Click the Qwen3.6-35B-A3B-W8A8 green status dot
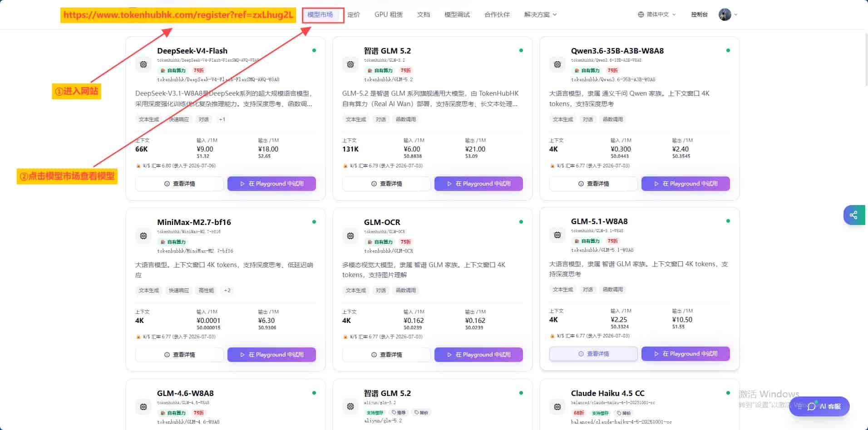Image resolution: width=868 pixels, height=430 pixels. (728, 50)
